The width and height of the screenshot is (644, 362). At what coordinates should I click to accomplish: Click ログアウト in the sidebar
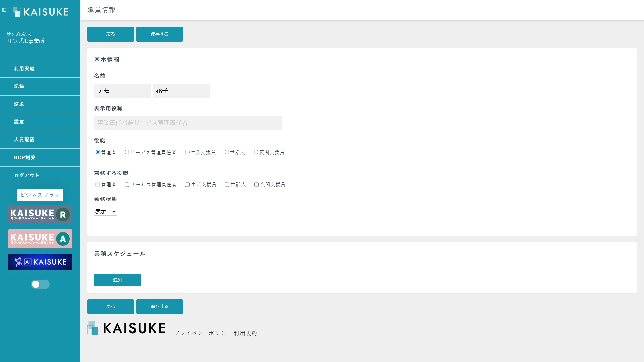(40, 175)
